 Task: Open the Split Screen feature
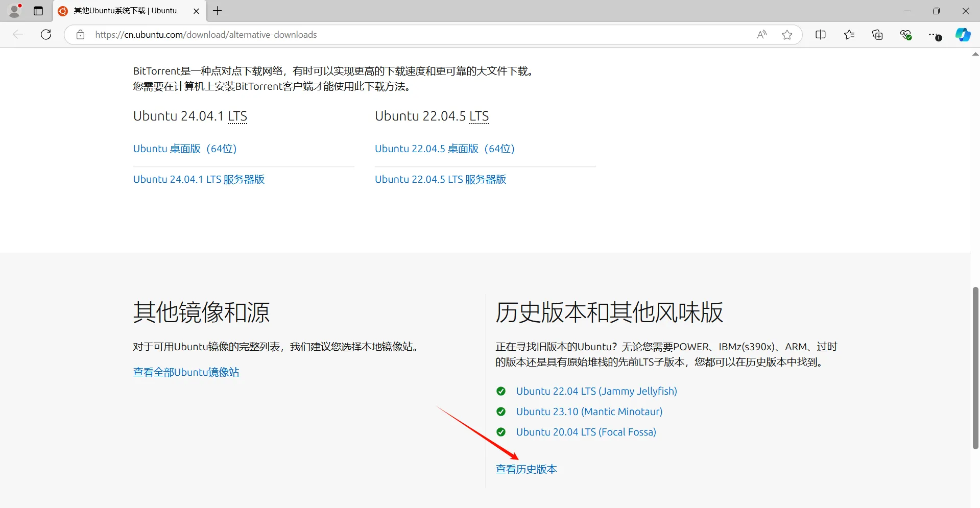point(820,34)
